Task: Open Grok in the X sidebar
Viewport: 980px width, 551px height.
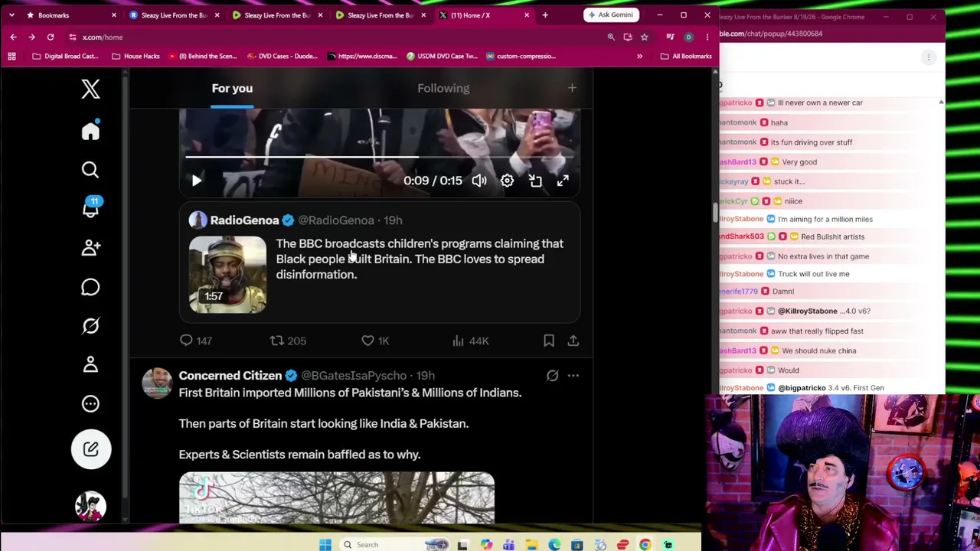Action: (x=90, y=326)
